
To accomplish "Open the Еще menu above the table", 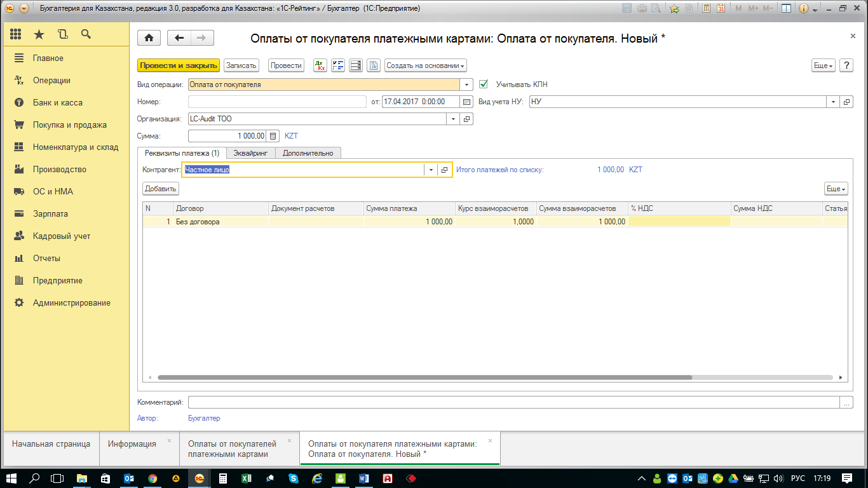I will pyautogui.click(x=836, y=189).
